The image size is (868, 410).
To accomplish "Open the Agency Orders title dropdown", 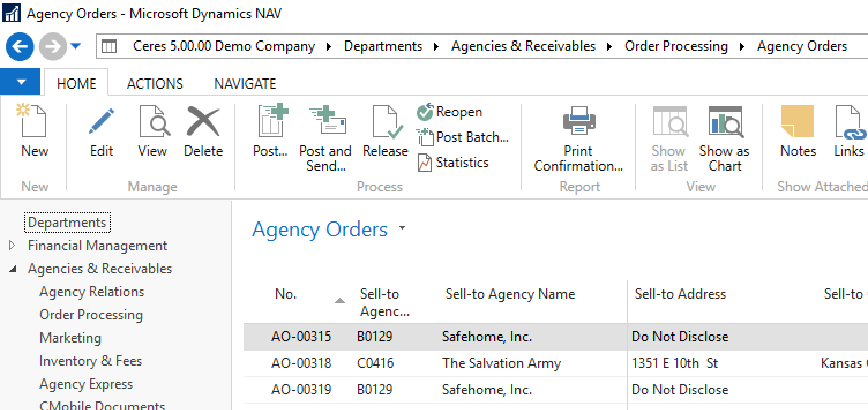I will [402, 228].
